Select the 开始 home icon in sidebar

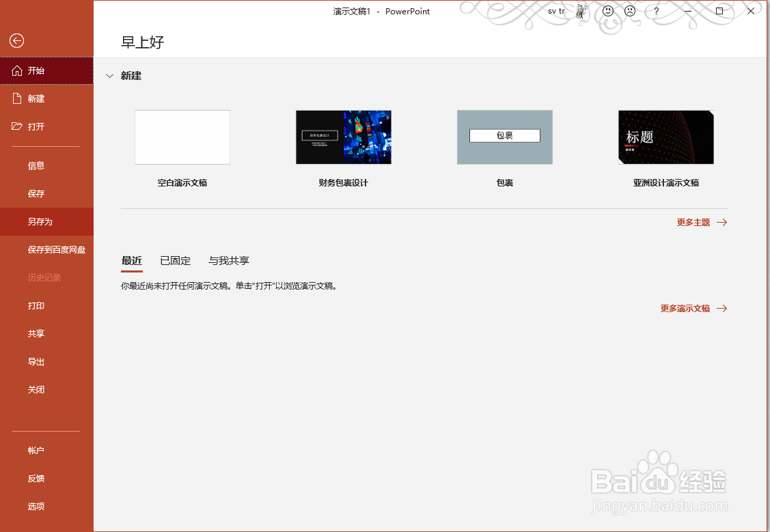[x=15, y=70]
